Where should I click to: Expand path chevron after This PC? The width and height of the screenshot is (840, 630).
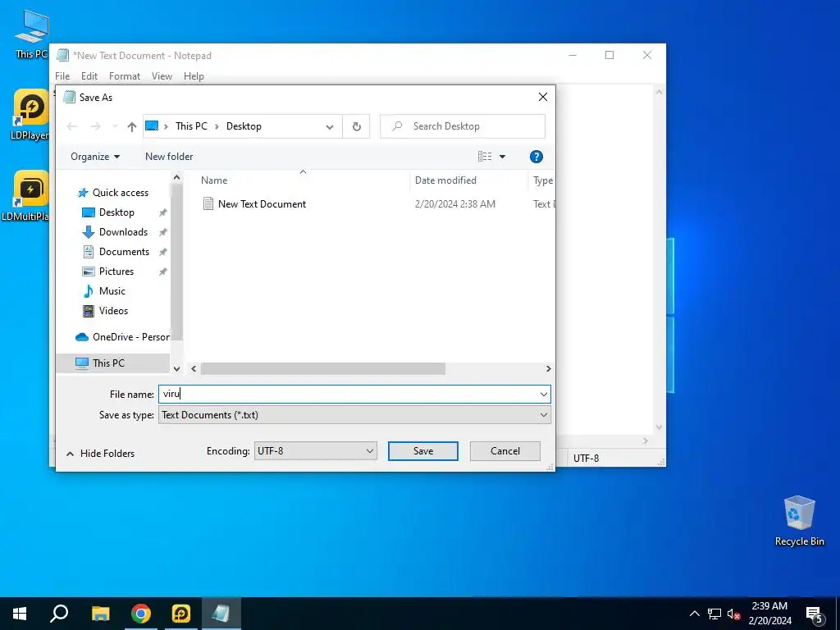coord(217,126)
